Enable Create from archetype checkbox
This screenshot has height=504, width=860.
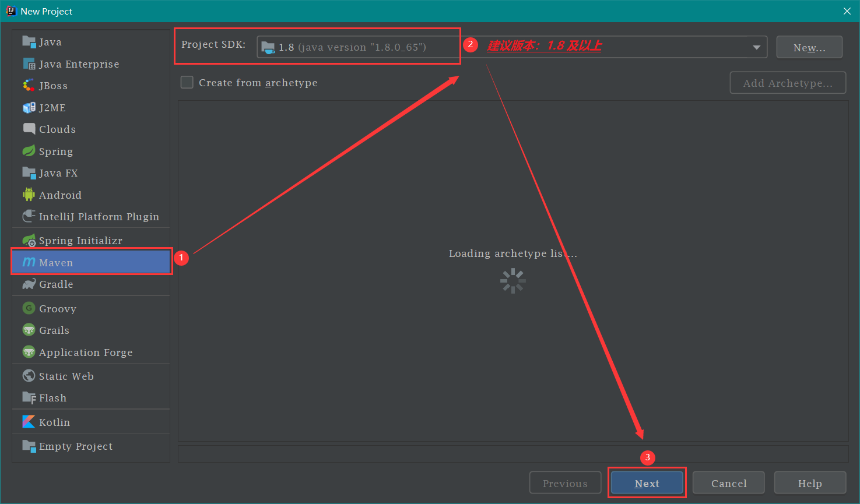(x=187, y=83)
